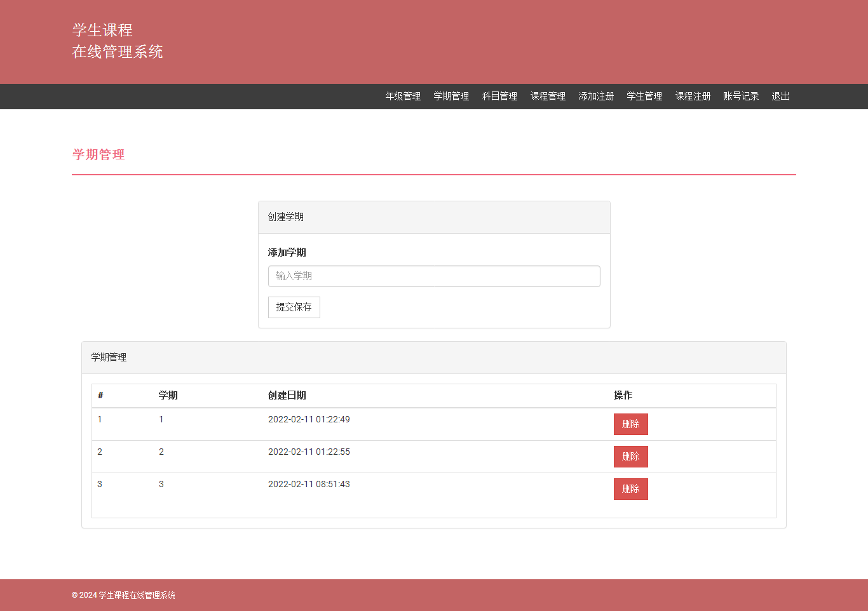Viewport: 868px width, 611px height.
Task: Navigate to 课程注册
Action: coord(693,97)
